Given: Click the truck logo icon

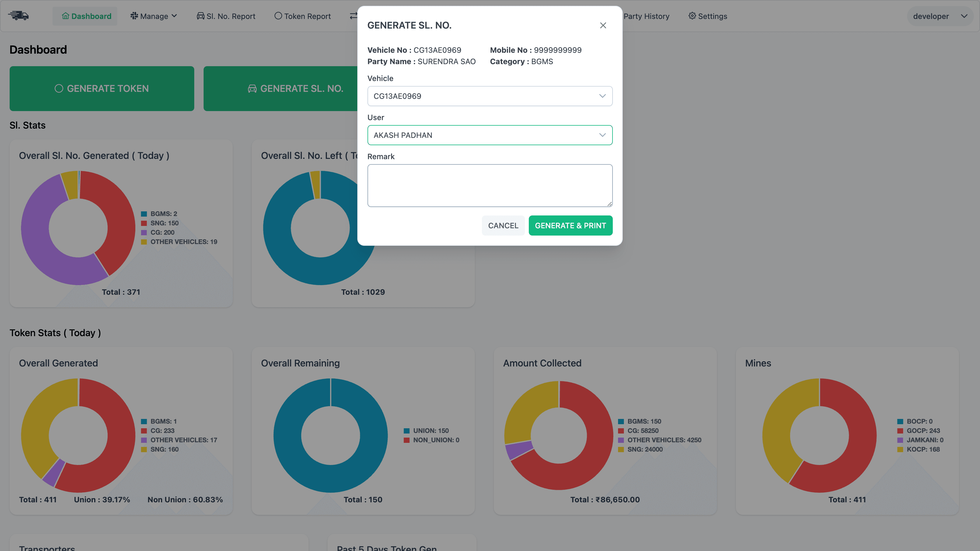Looking at the screenshot, I should 18,16.
